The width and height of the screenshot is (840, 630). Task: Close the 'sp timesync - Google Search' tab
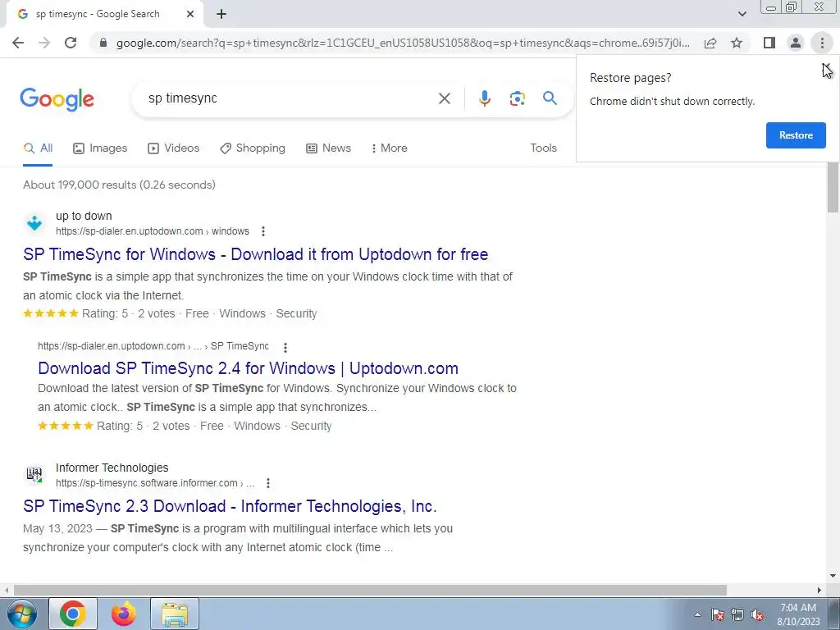pos(190,15)
